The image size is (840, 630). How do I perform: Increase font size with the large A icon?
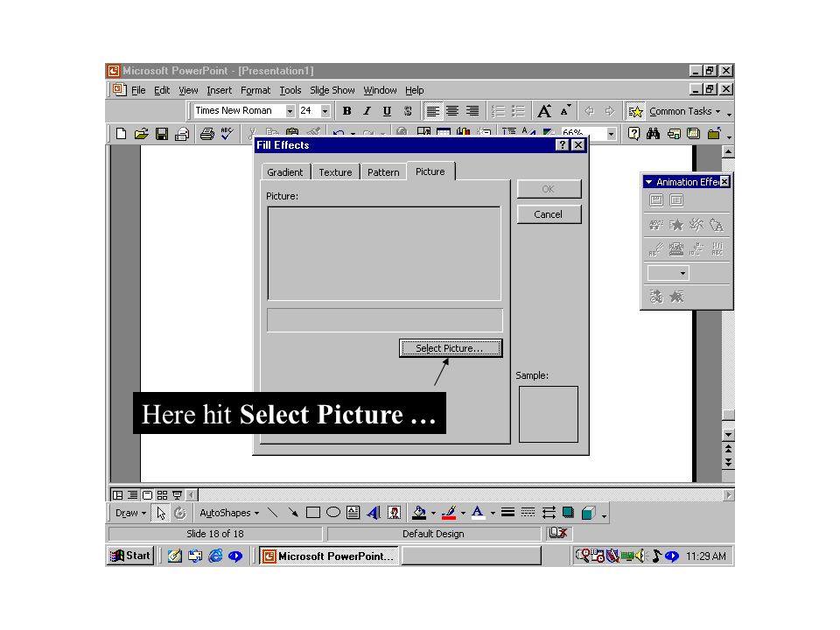pos(544,111)
